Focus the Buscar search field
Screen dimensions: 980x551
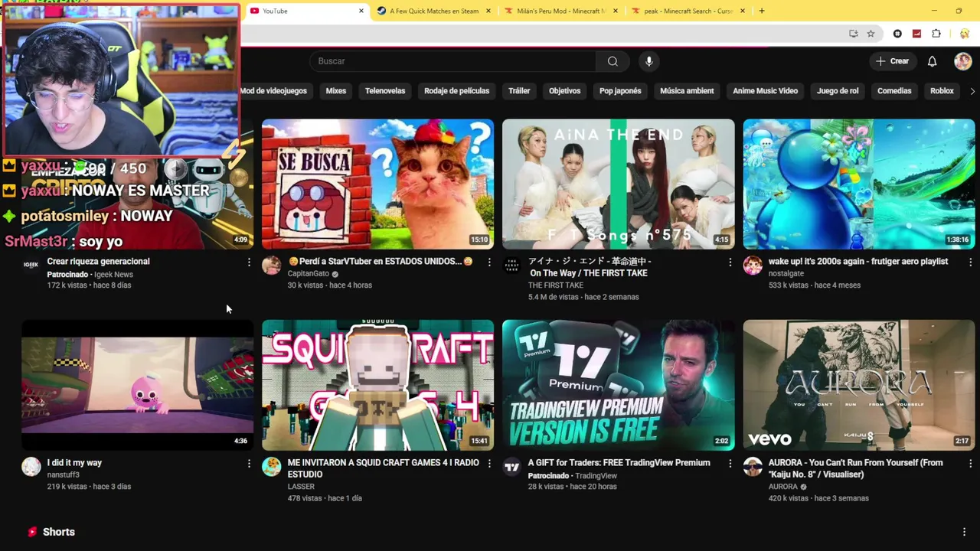point(452,61)
